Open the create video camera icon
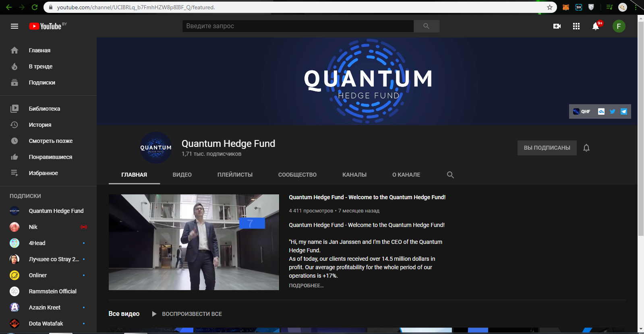Image resolution: width=644 pixels, height=334 pixels. coord(557,26)
